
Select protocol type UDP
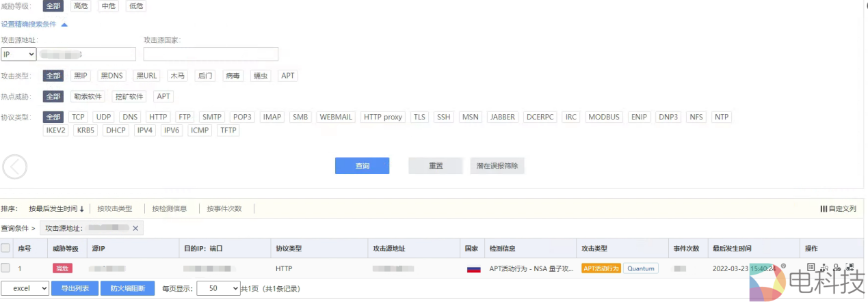pos(103,117)
